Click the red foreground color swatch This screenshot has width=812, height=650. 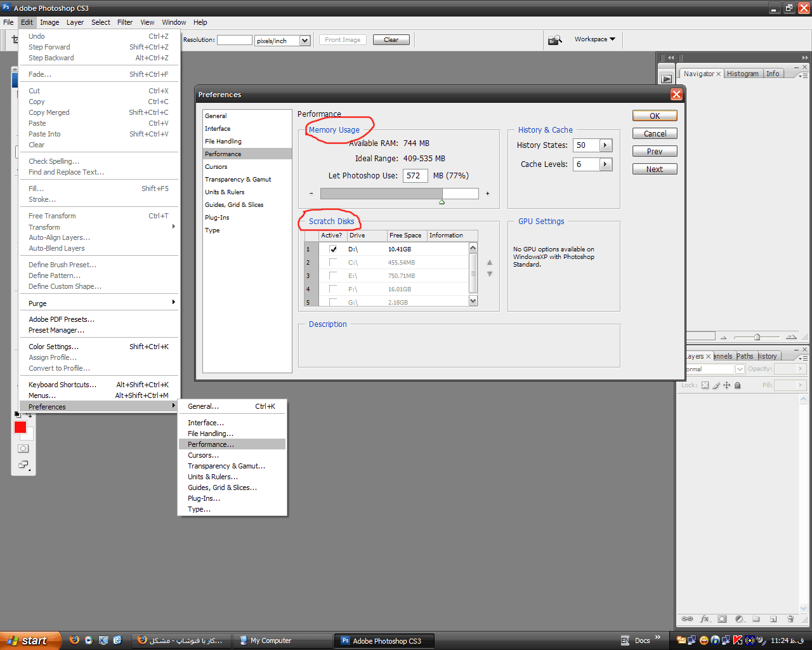point(20,427)
